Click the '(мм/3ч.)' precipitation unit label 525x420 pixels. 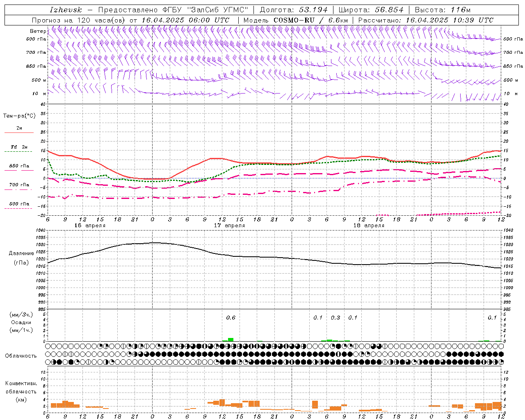21,315
